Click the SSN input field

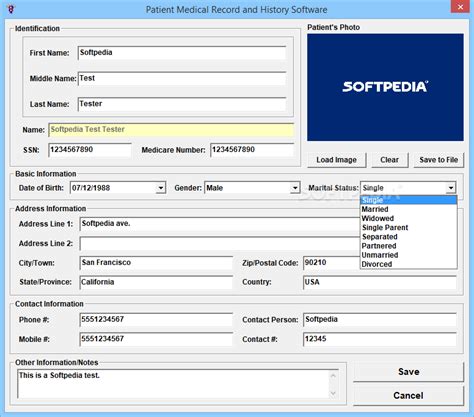pos(90,150)
